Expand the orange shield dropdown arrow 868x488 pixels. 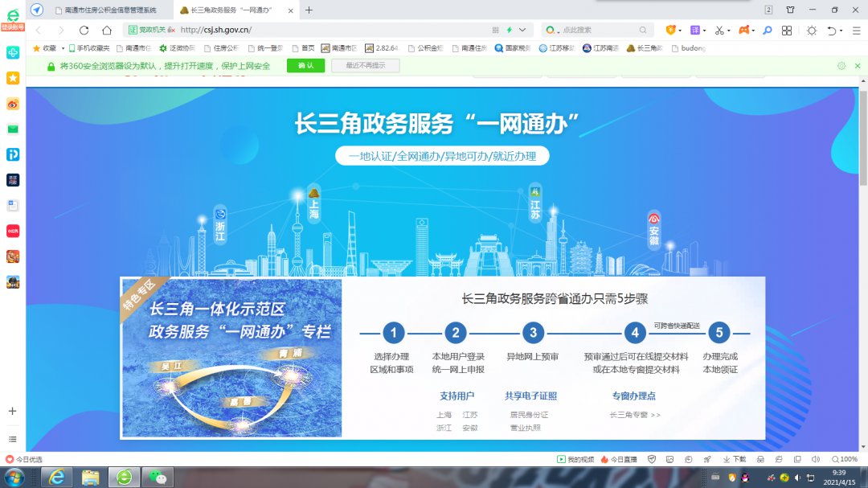[680, 31]
